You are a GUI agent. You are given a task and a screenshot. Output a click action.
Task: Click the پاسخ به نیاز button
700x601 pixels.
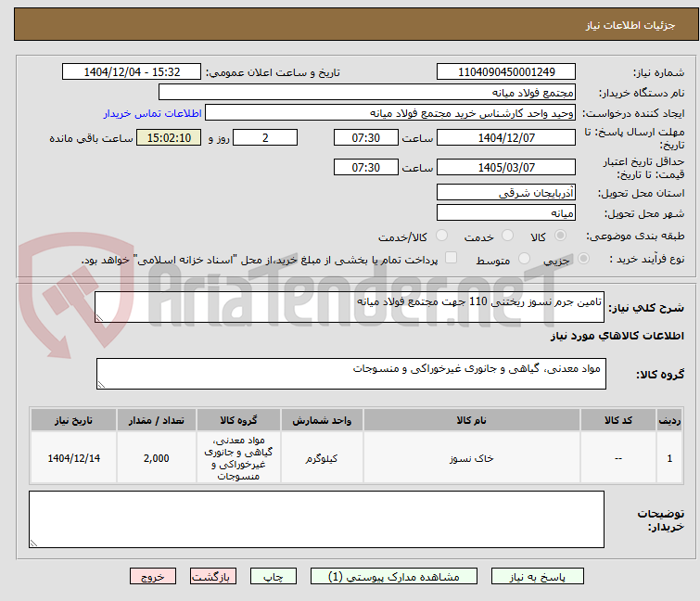point(537,577)
